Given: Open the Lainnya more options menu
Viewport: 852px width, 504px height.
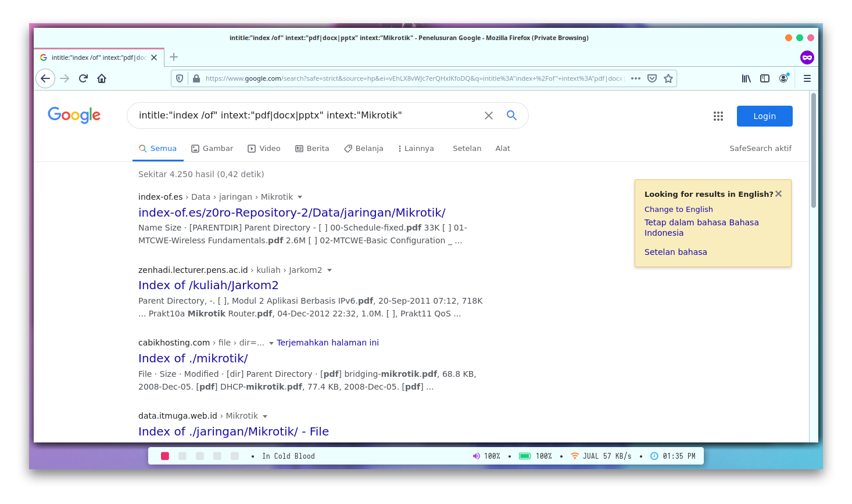Looking at the screenshot, I should (416, 149).
